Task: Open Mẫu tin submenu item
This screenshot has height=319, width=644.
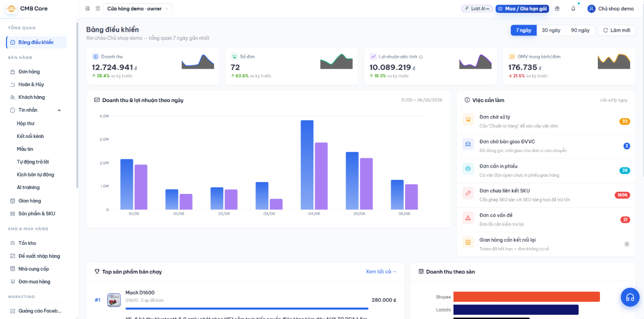Action: [25, 149]
